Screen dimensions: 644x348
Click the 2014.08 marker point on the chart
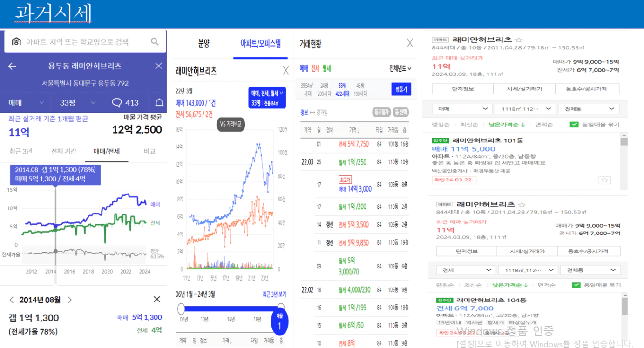pos(55,226)
